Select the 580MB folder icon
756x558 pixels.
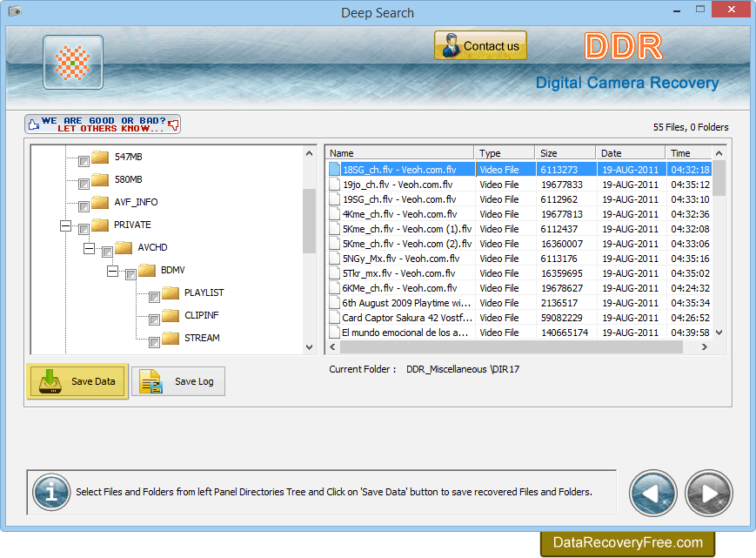tap(100, 179)
